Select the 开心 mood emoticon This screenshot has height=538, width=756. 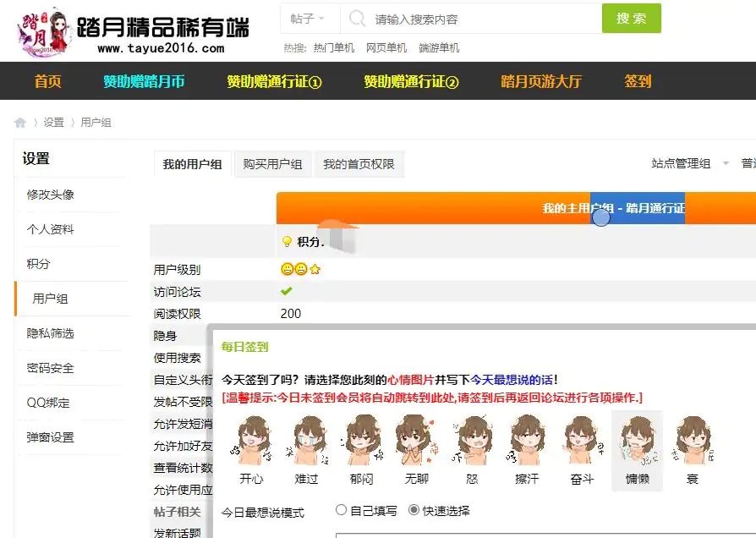coord(251,441)
